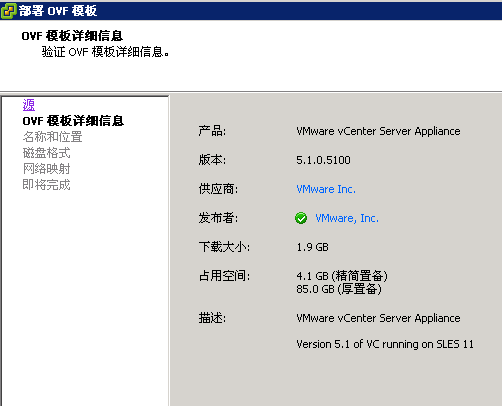Open the VMware, Inc. publisher certificate link

[x=347, y=218]
